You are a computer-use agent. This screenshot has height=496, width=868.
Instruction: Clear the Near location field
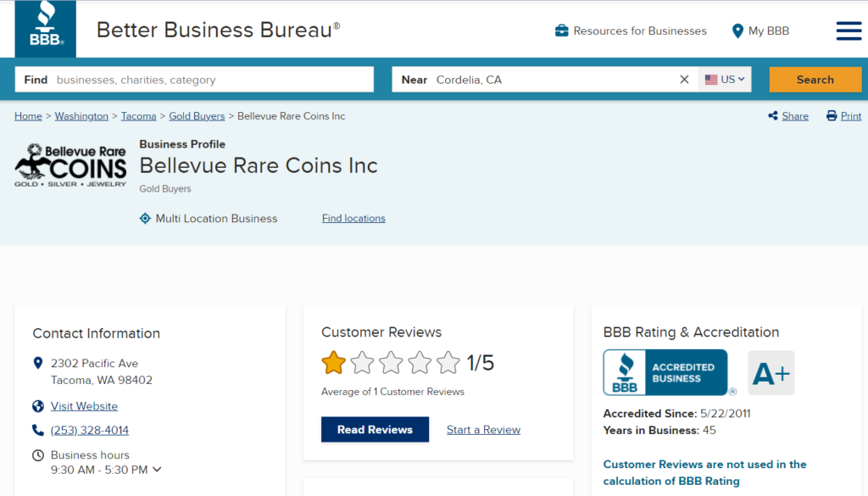[x=684, y=79]
